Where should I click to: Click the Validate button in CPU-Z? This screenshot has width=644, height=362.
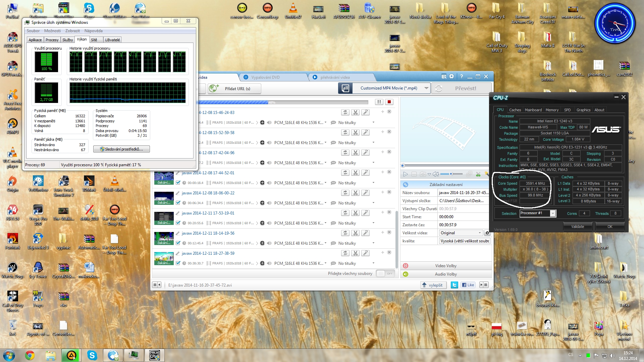click(x=578, y=227)
